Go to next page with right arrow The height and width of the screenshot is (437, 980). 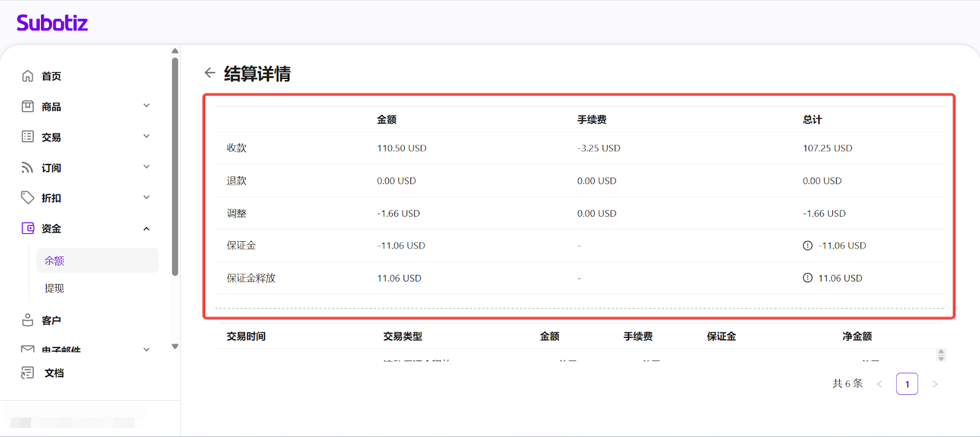[x=935, y=384]
